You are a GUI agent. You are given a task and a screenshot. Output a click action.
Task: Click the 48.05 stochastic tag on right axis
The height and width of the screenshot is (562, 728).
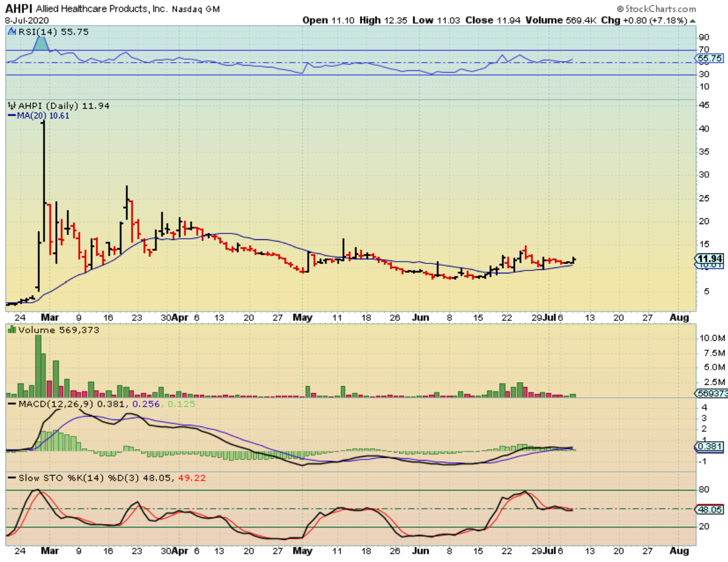coord(710,510)
